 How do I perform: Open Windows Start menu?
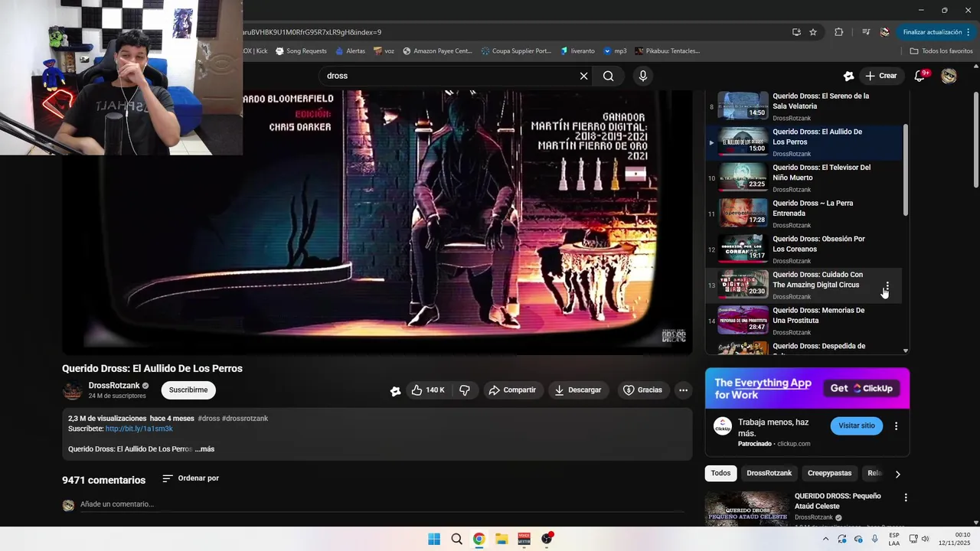point(434,539)
